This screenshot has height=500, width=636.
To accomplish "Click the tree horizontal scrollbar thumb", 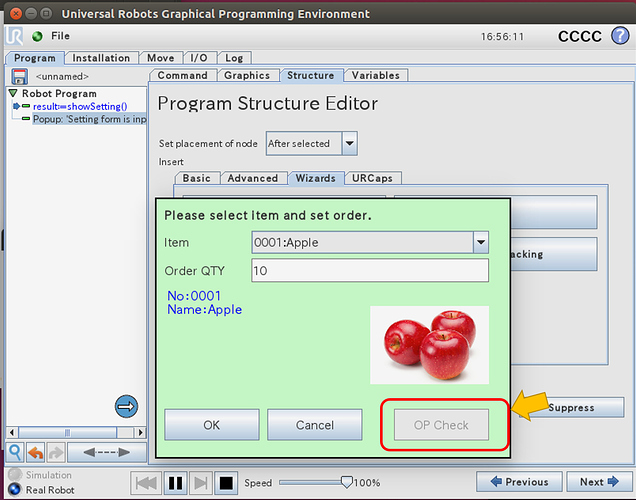I will coord(68,432).
